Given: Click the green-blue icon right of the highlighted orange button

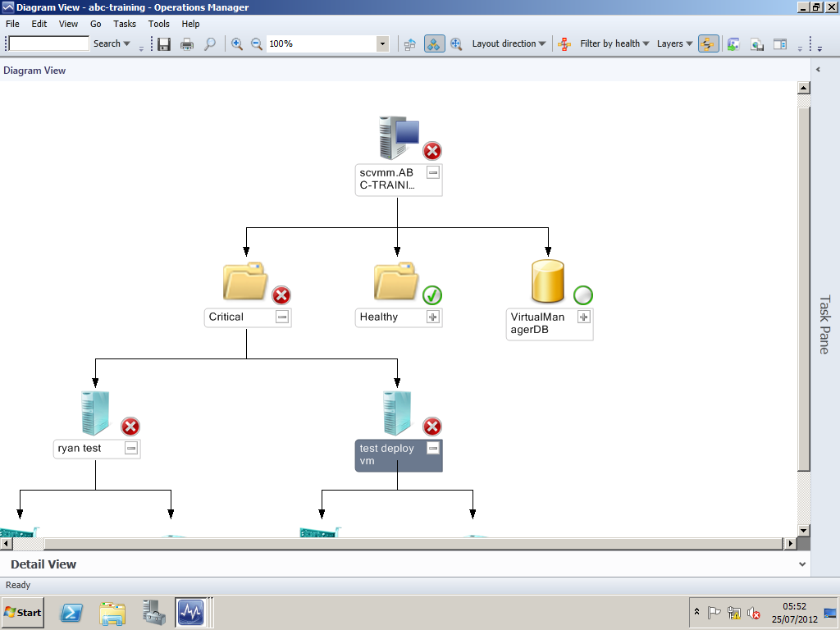Looking at the screenshot, I should [733, 44].
